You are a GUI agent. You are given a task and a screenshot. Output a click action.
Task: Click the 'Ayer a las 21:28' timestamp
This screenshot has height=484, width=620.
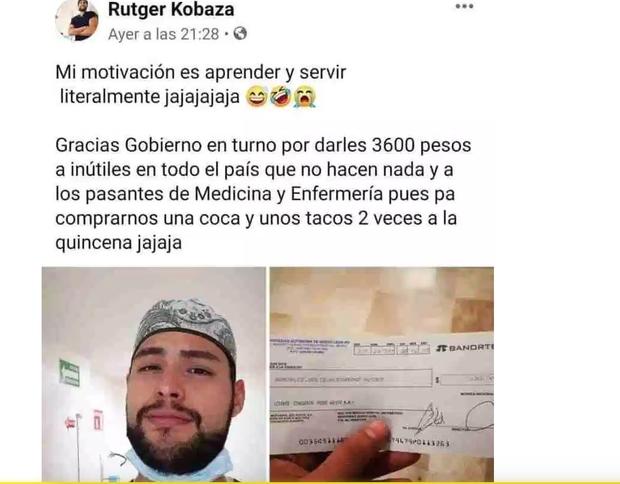[x=164, y=34]
